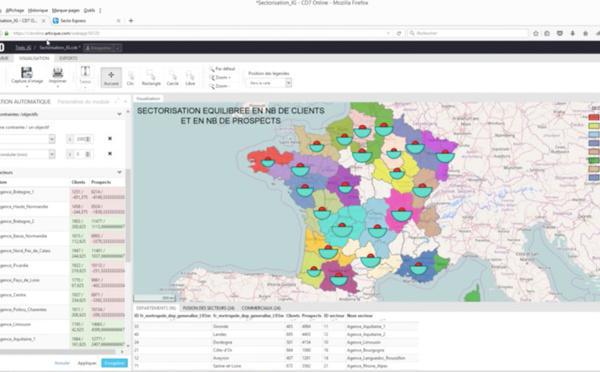Open the COMMERCIAUX table tab
This screenshot has height=372, width=600.
tap(261, 308)
